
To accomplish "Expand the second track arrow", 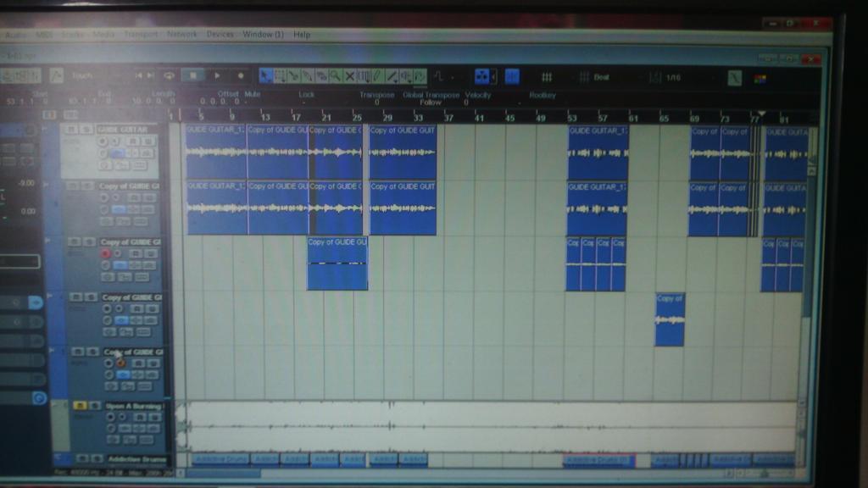I will [46, 184].
